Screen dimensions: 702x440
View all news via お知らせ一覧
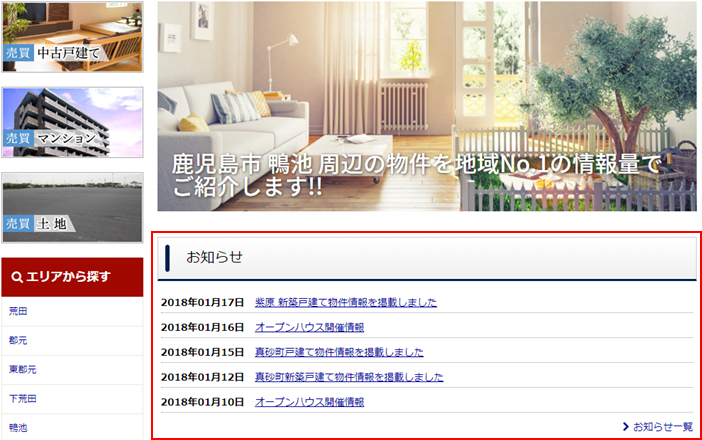pyautogui.click(x=663, y=426)
